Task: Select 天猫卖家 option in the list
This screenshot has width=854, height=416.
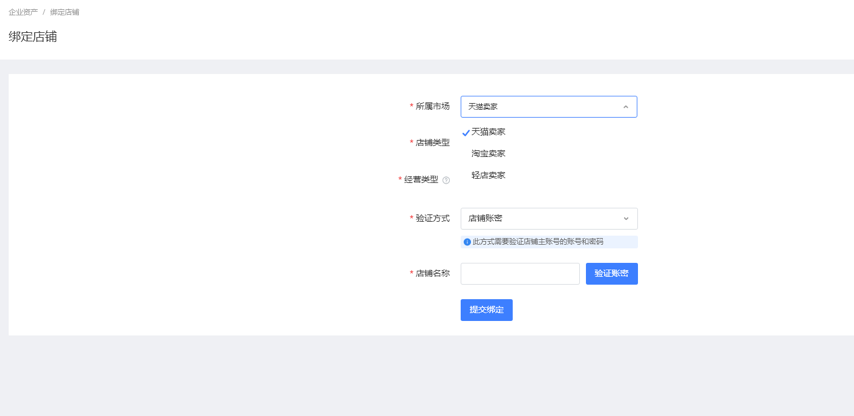Action: (488, 132)
